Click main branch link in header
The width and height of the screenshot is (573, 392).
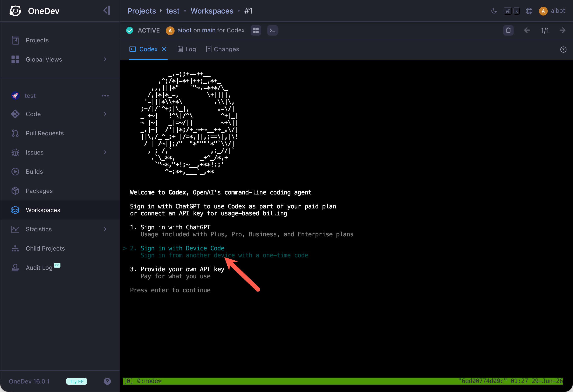click(209, 30)
